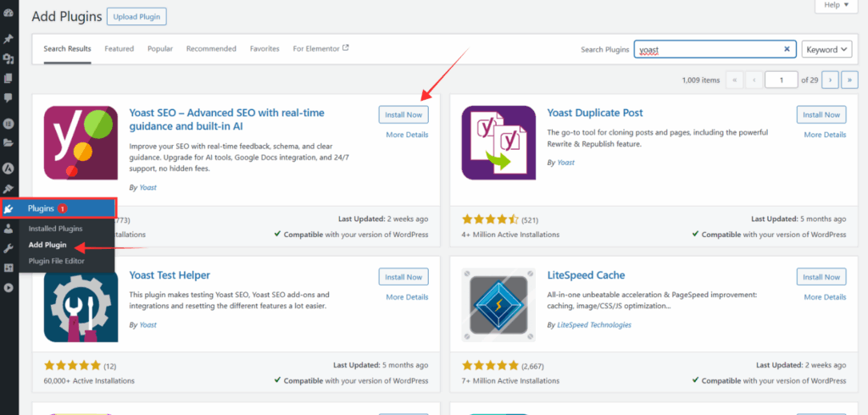Click the play-circle icon in sidebar
The height and width of the screenshot is (415, 868).
coord(8,288)
